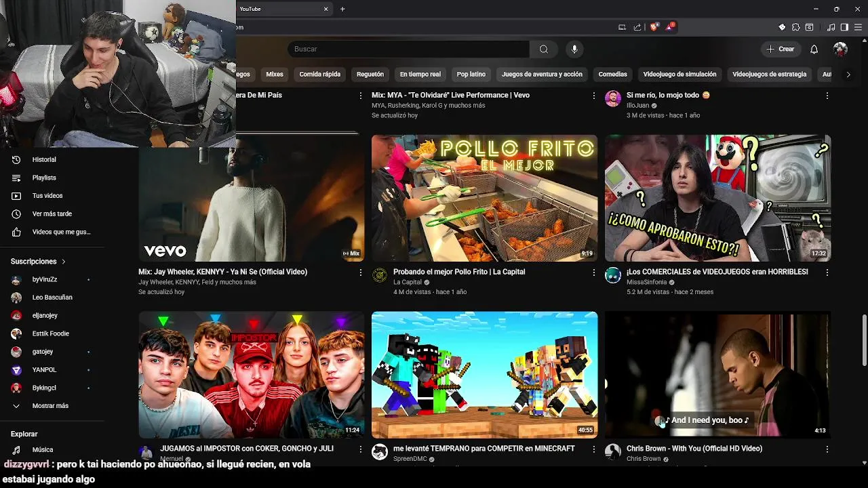This screenshot has width=868, height=488.
Task: Click the Buscar search field
Action: [x=408, y=49]
